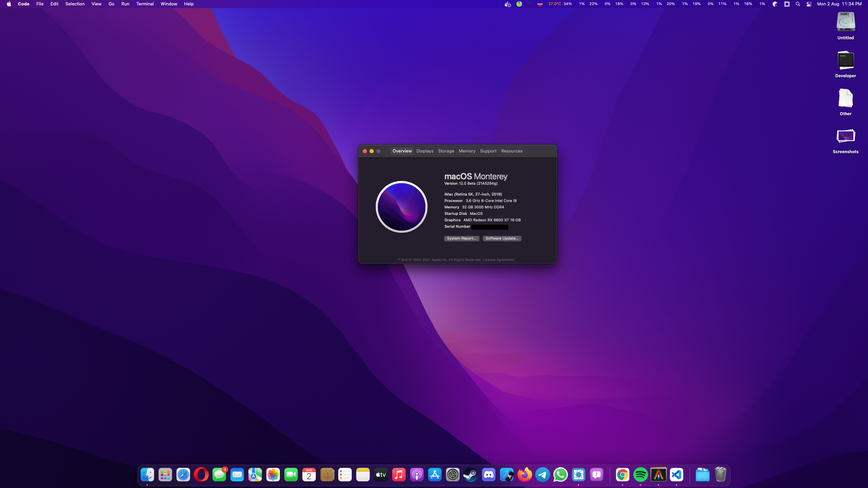Image resolution: width=868 pixels, height=488 pixels.
Task: Open the Photos app icon
Action: pyautogui.click(x=273, y=475)
